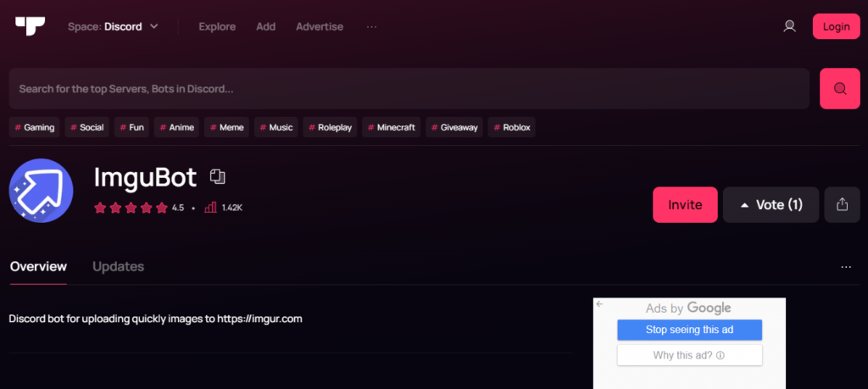Select the Roleplay tag
Screen dimensions: 868x389
tap(331, 127)
